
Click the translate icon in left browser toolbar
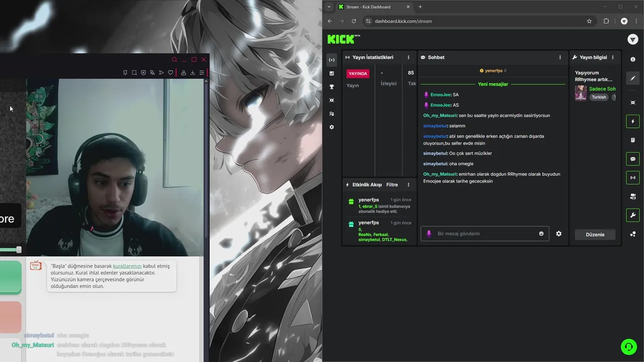tap(152, 72)
